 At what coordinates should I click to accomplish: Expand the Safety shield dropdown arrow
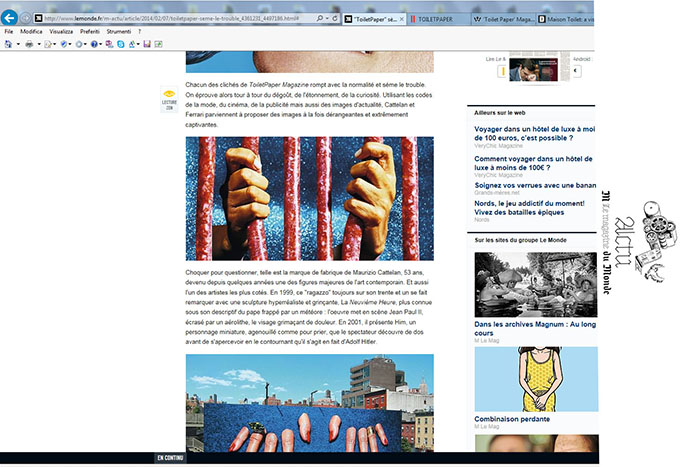tap(70, 44)
